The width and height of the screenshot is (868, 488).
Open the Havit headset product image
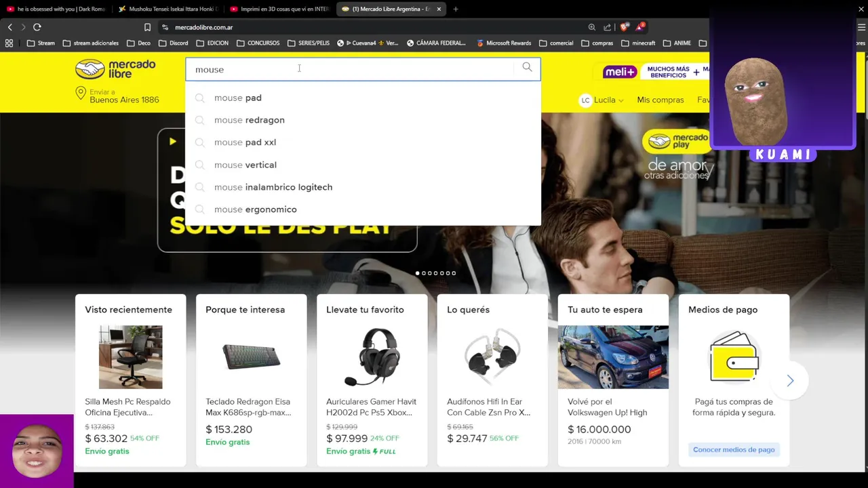click(x=372, y=357)
